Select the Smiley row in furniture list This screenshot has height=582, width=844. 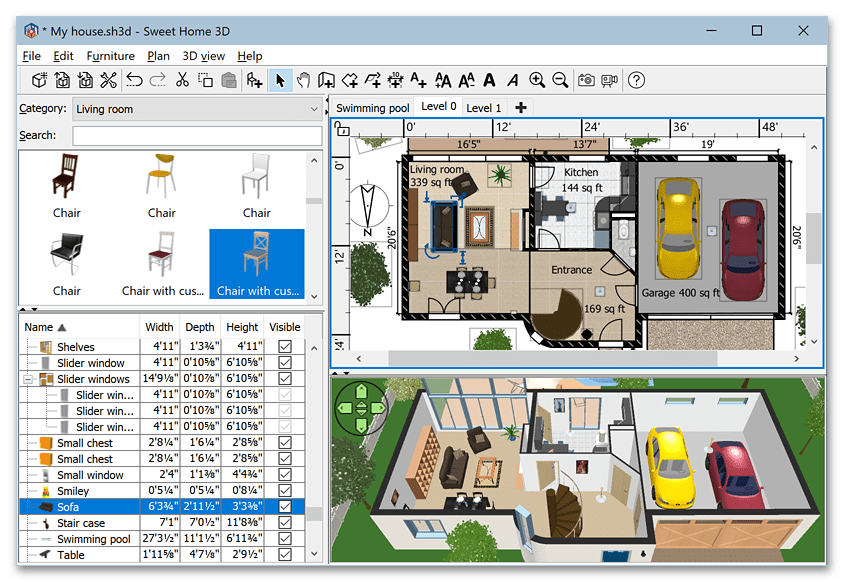(162, 490)
